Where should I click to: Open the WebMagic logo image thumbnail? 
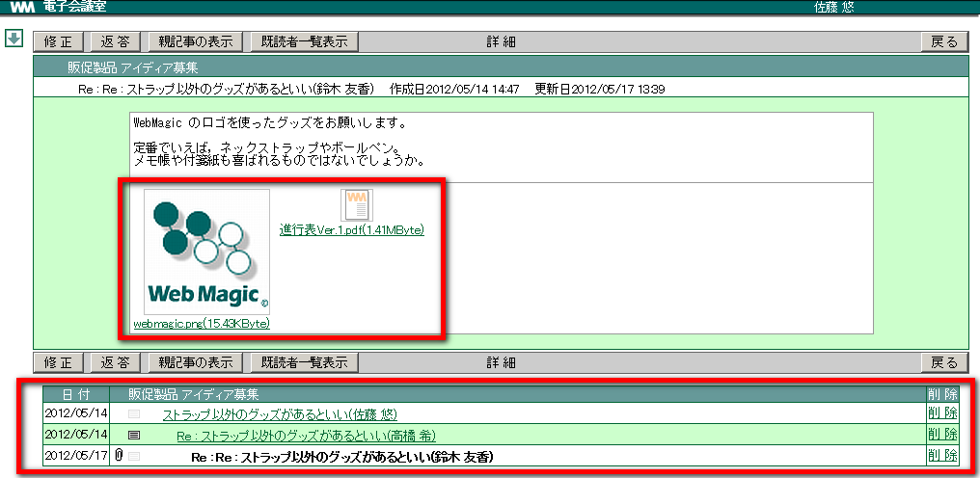206,252
